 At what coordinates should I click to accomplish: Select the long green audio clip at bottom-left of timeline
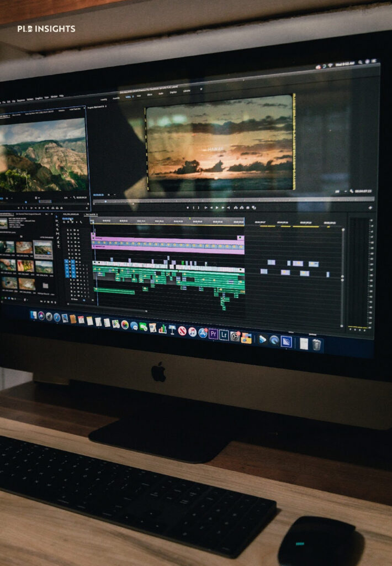[x=114, y=291]
